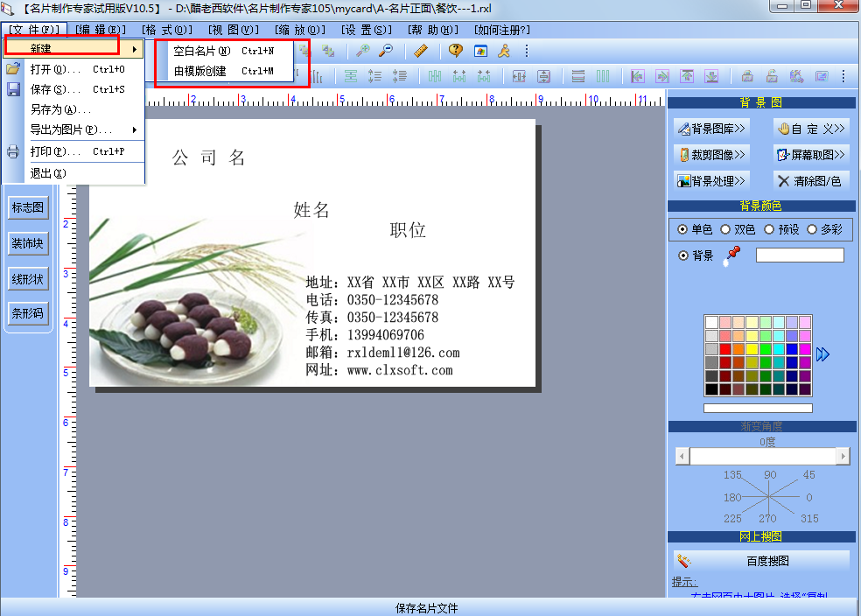Click the zoom in magnifier icon

tap(362, 51)
